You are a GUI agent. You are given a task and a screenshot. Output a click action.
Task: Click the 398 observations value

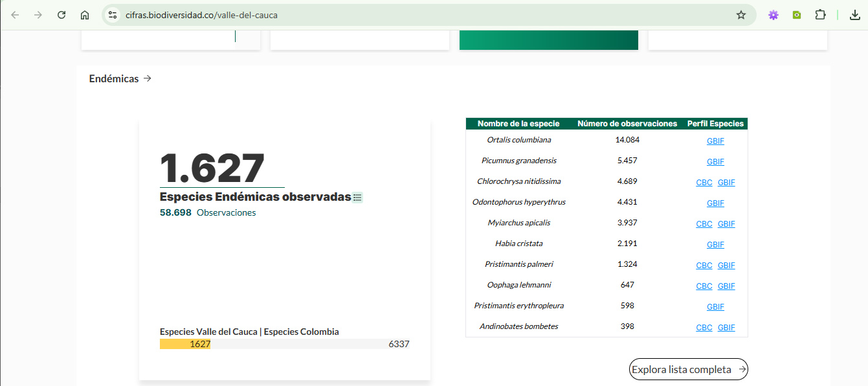(x=627, y=326)
